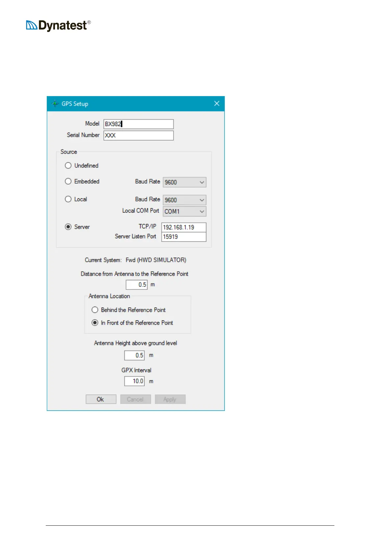
Task: Edit the Antenna Height above ground field
Action: (x=134, y=355)
